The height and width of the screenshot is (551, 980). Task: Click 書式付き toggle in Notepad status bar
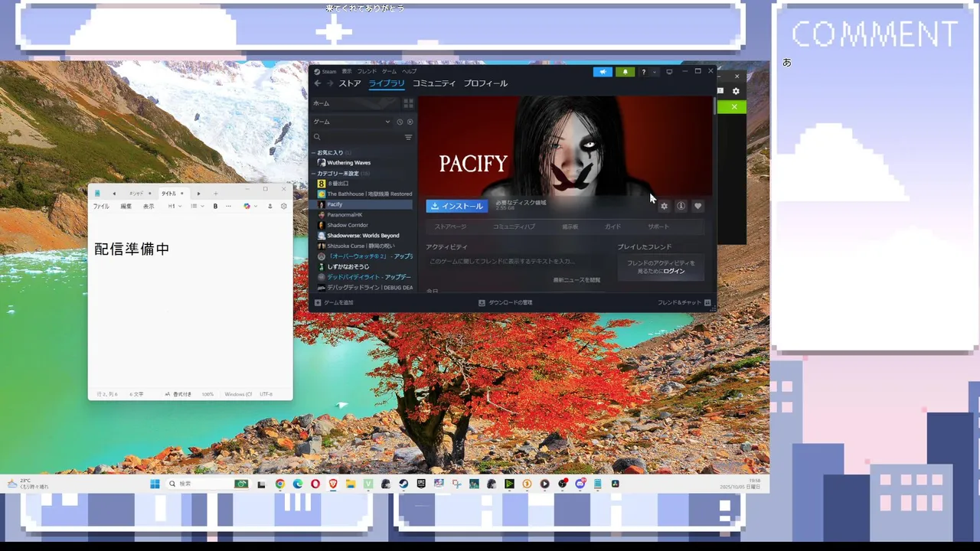pyautogui.click(x=178, y=394)
